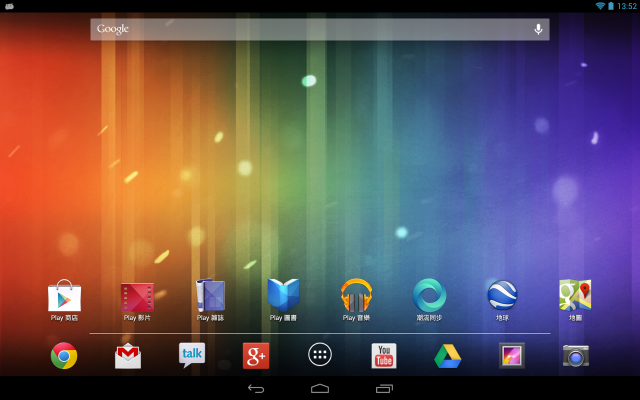Open the notification icon in status bar
Screen dimensions: 640x400
click(9, 6)
